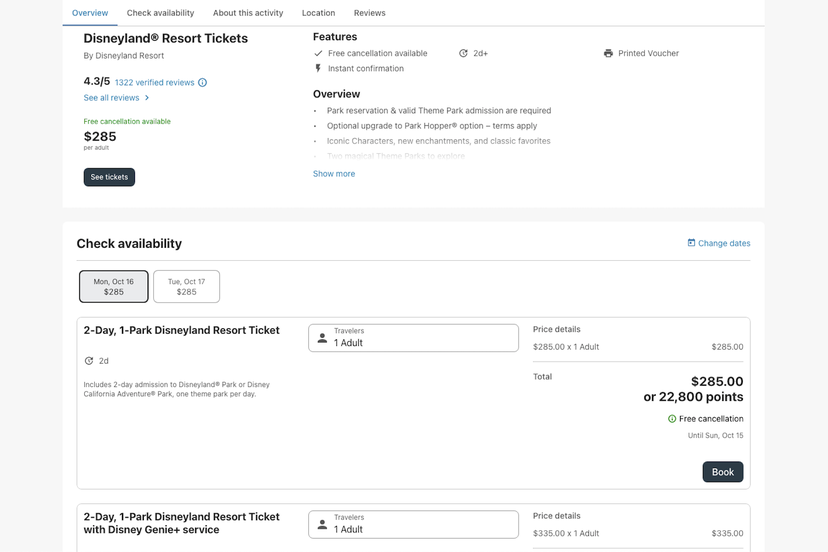Book the 2-Day 1-Park Disneyland Resort Ticket
The width and height of the screenshot is (828, 552).
pyautogui.click(x=722, y=472)
